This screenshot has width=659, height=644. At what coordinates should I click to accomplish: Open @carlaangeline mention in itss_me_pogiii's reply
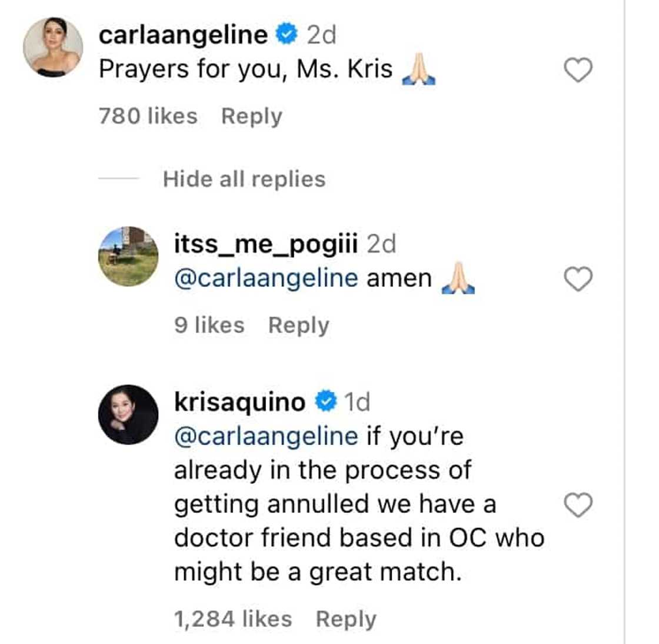click(x=265, y=278)
